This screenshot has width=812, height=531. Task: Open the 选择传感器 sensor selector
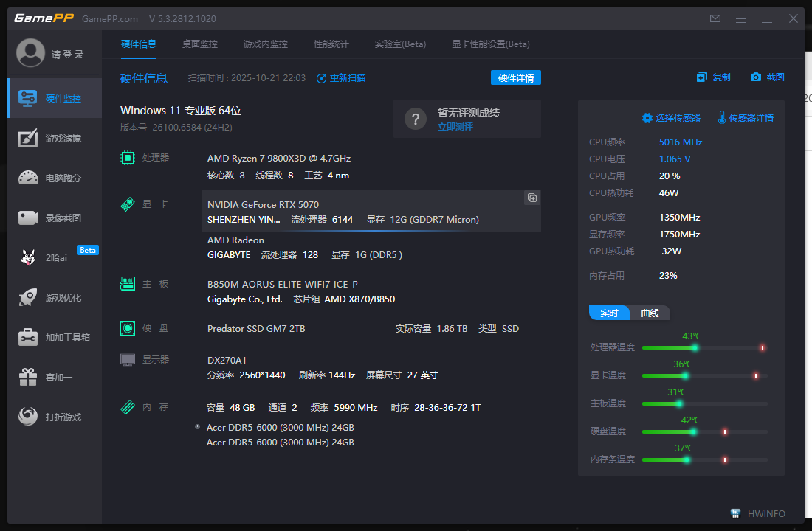point(670,118)
